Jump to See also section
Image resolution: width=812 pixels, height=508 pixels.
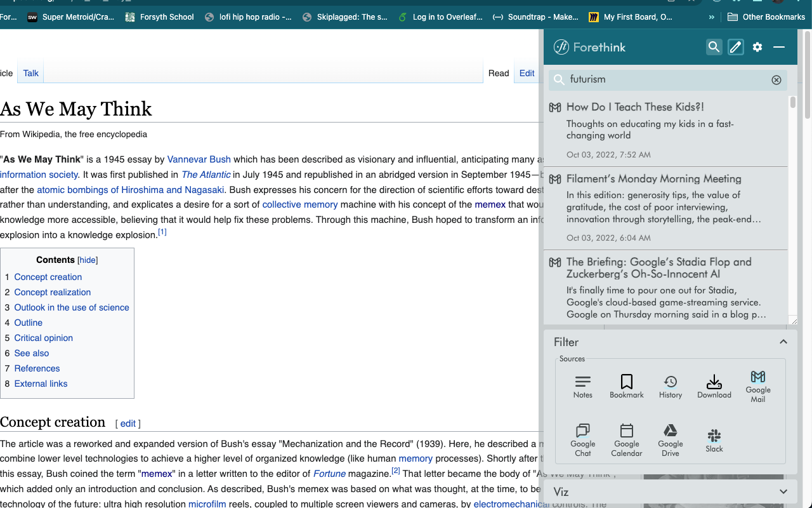pyautogui.click(x=32, y=353)
